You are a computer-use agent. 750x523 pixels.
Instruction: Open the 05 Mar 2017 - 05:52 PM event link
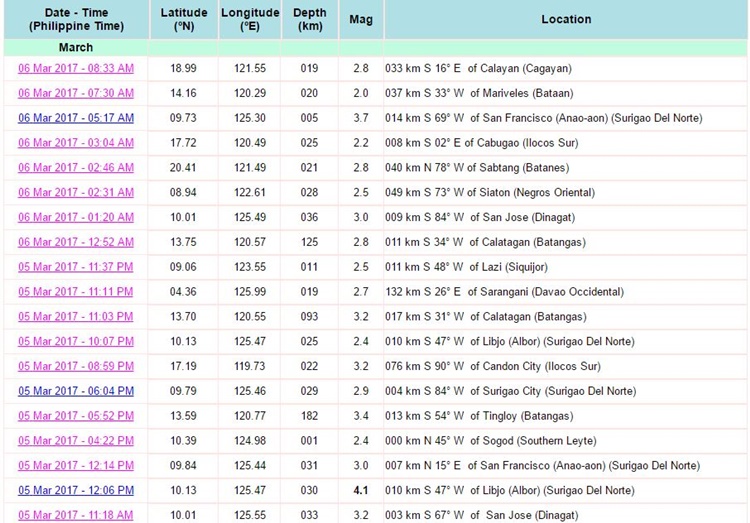[76, 416]
